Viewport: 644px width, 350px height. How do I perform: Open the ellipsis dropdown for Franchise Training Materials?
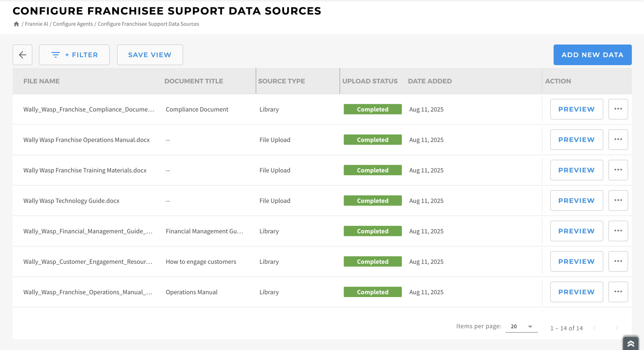[618, 170]
